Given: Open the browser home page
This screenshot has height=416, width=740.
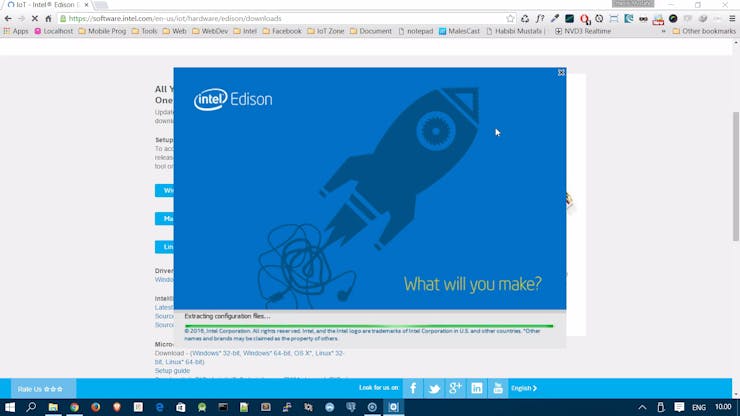Looking at the screenshot, I should click(48, 18).
